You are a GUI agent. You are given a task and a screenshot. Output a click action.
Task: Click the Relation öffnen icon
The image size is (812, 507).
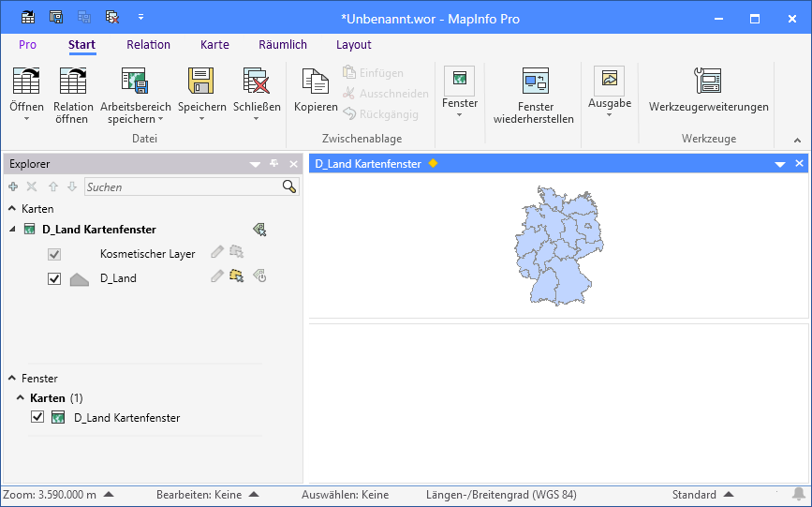[x=73, y=81]
